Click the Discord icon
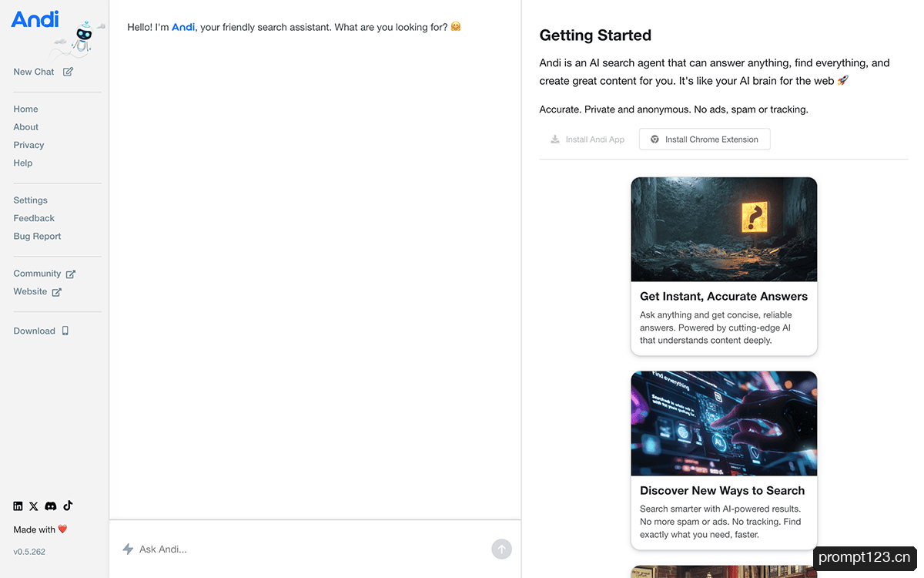Screen dimensions: 924x578 point(51,506)
